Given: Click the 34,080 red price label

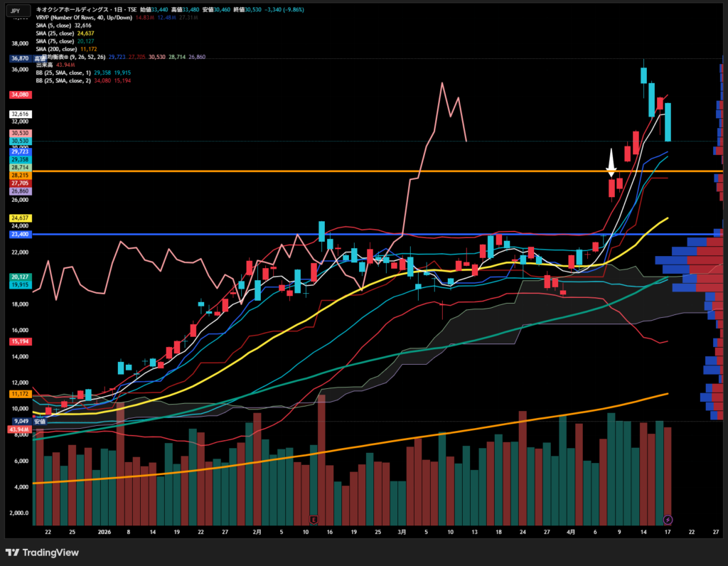Looking at the screenshot, I should [18, 95].
